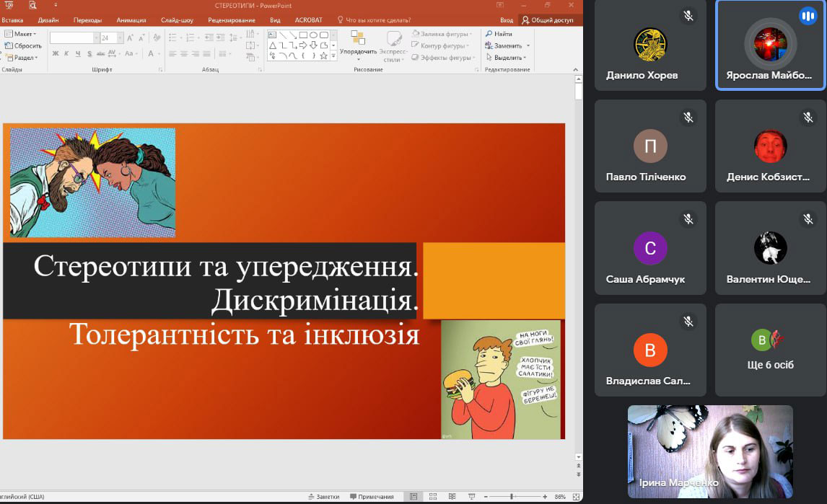Convert to SmartArt icon

252,56
